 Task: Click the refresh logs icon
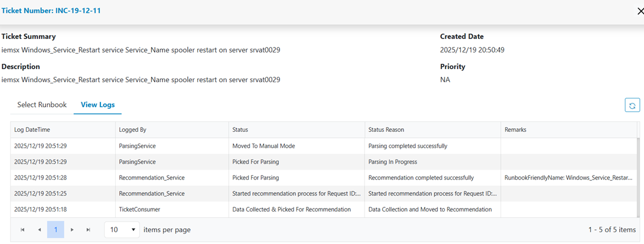(632, 105)
